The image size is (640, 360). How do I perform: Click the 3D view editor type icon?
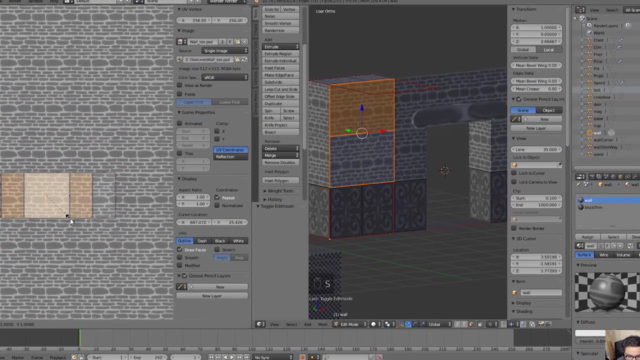(259, 324)
